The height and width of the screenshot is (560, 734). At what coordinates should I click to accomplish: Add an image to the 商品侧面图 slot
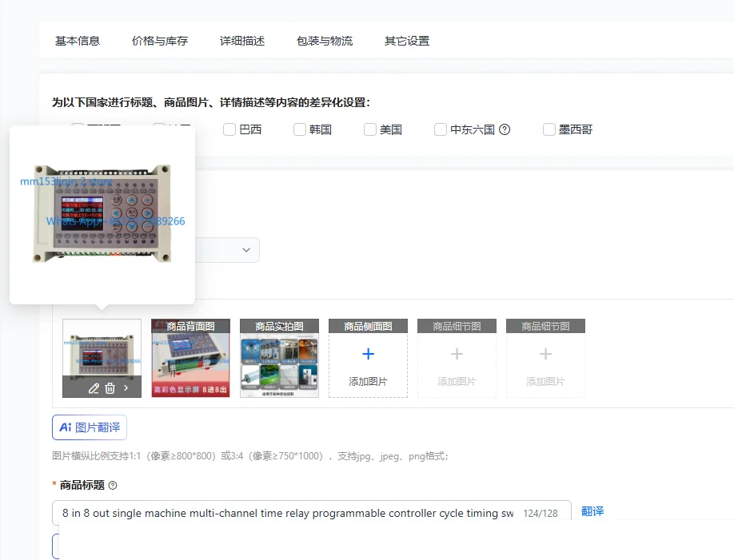point(368,359)
